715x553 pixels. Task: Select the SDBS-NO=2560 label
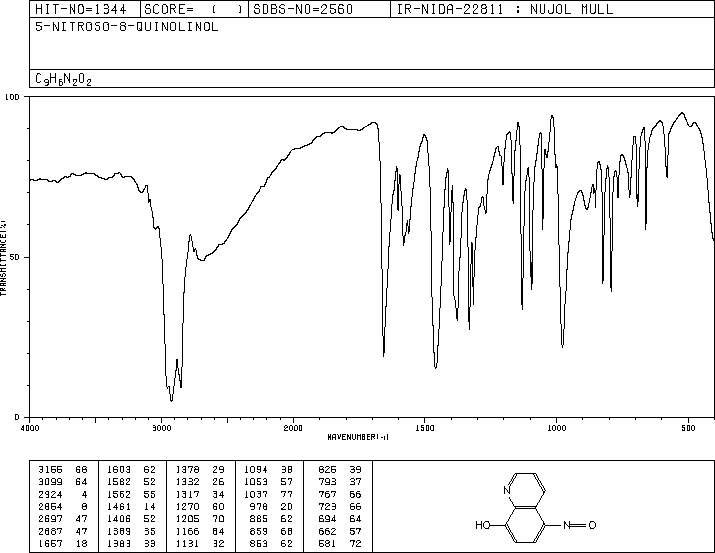pos(303,9)
